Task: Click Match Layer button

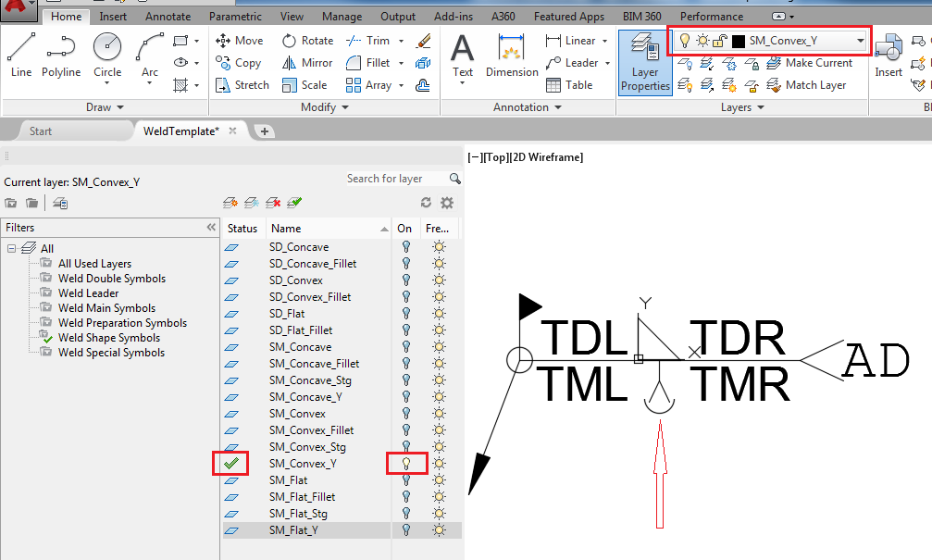Action: [x=806, y=85]
